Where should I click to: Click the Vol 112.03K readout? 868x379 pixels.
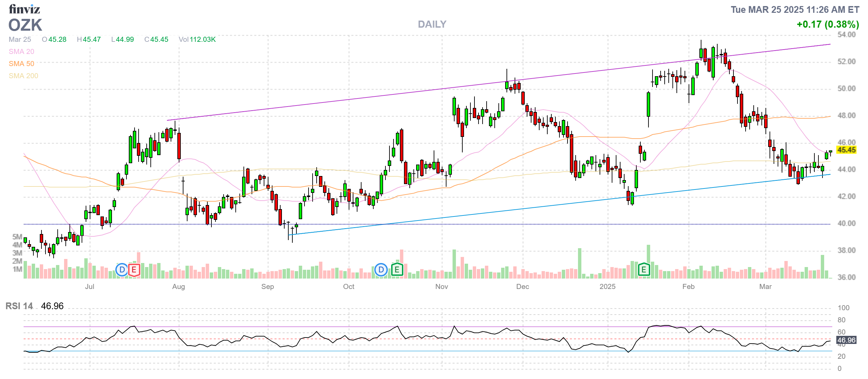point(197,39)
